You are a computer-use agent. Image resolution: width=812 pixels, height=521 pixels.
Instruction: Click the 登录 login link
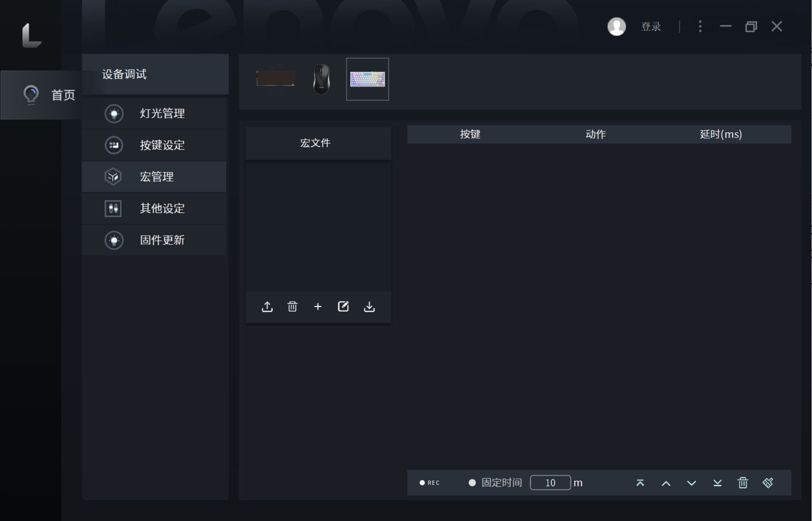tap(651, 27)
